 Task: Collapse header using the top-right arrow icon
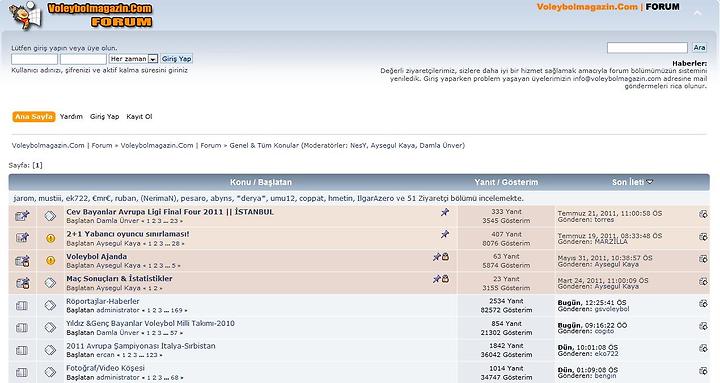[x=698, y=13]
